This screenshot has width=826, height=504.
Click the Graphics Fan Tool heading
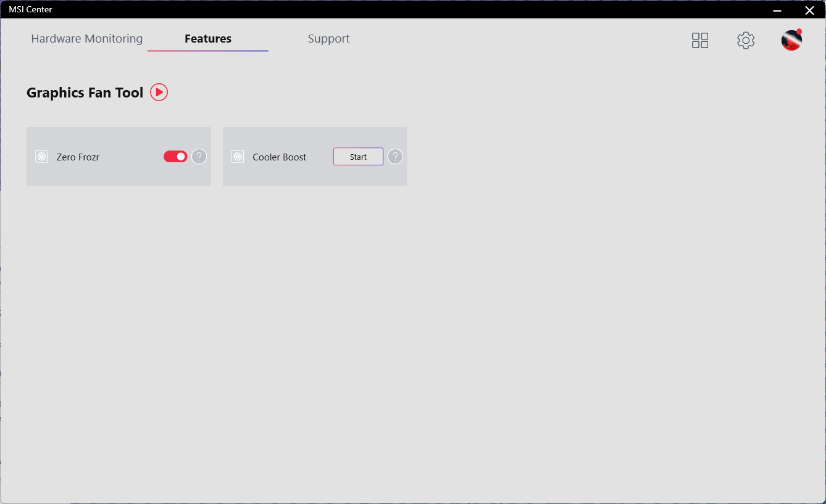(85, 93)
